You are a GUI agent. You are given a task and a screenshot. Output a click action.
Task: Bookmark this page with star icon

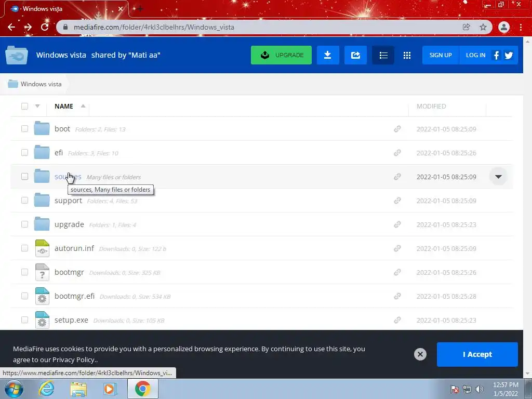click(483, 27)
